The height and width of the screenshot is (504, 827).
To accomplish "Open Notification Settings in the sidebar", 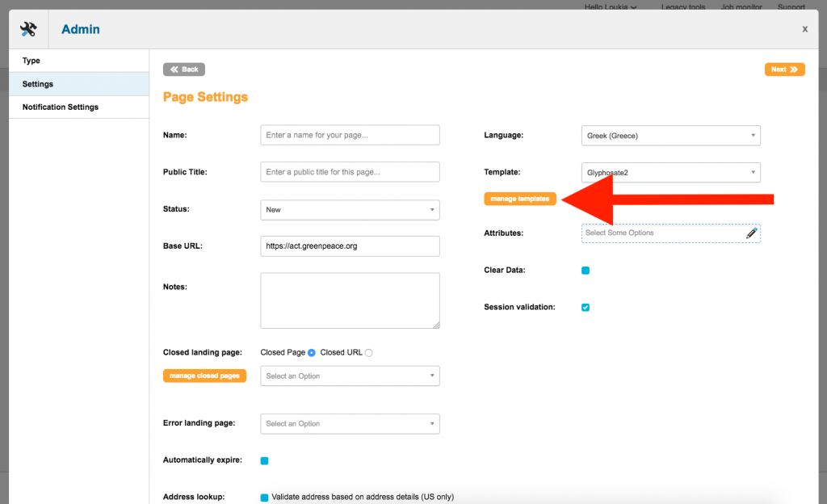I will 61,107.
